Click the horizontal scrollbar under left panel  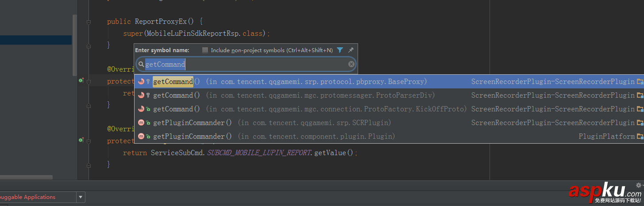click(x=27, y=177)
